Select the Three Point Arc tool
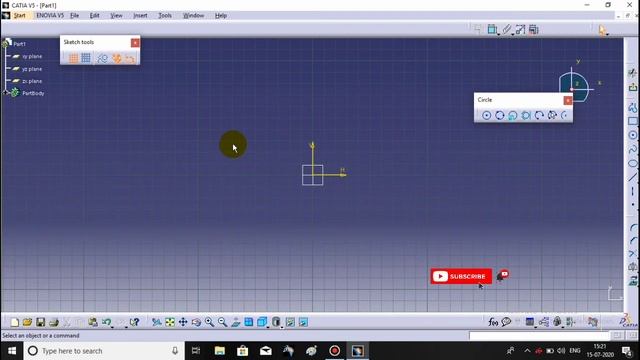 pyautogui.click(x=539, y=116)
